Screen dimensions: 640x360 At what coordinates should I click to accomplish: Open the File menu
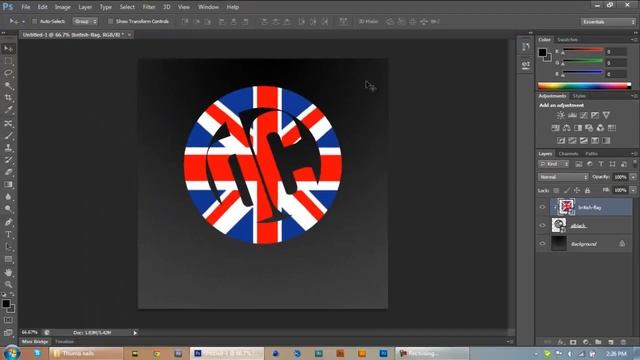pos(26,7)
